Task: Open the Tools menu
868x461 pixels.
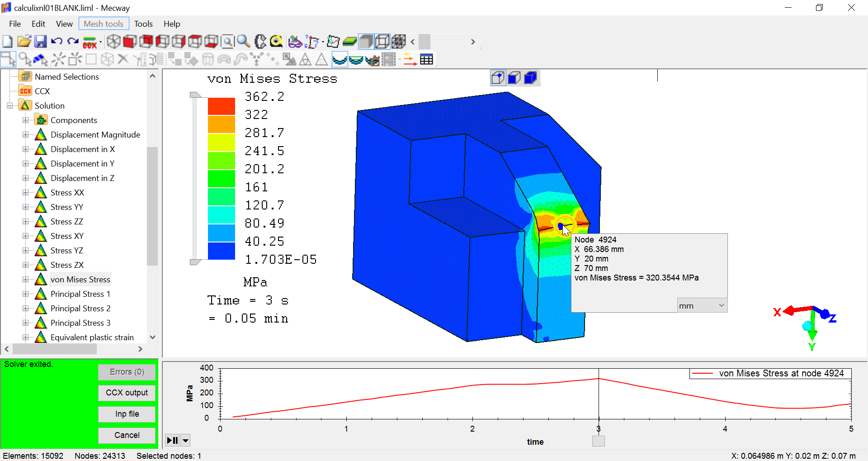Action: tap(143, 24)
